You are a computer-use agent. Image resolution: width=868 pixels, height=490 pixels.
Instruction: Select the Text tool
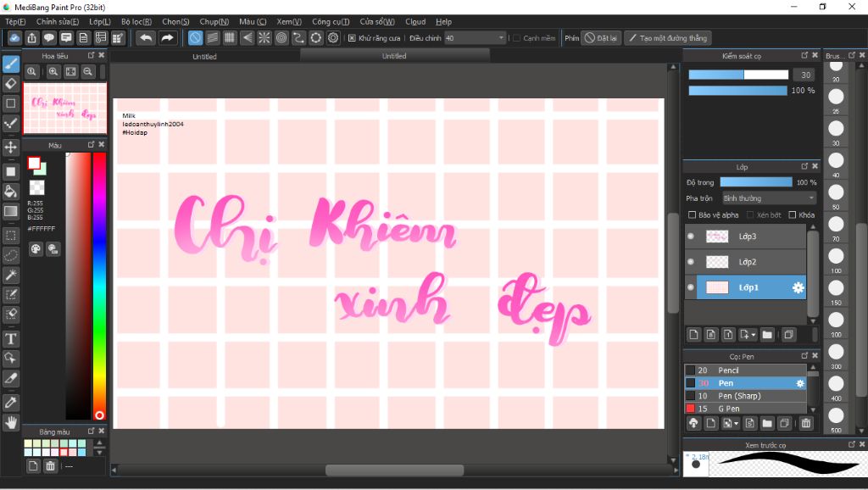tap(11, 338)
